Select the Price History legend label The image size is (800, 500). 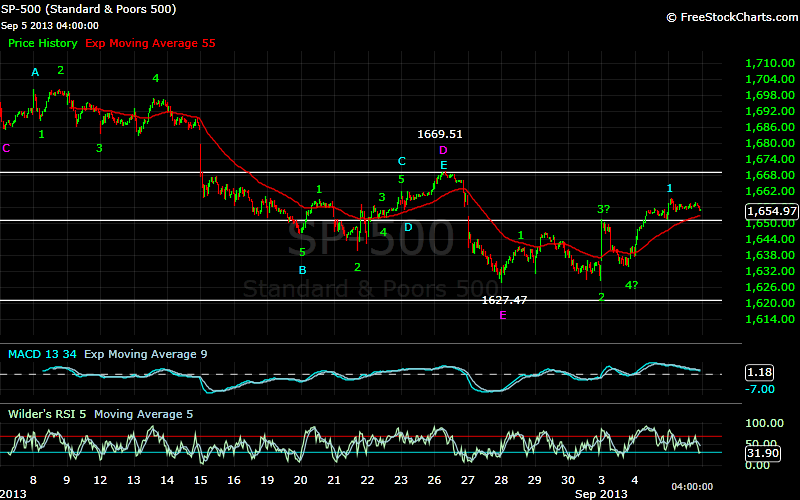pyautogui.click(x=43, y=43)
